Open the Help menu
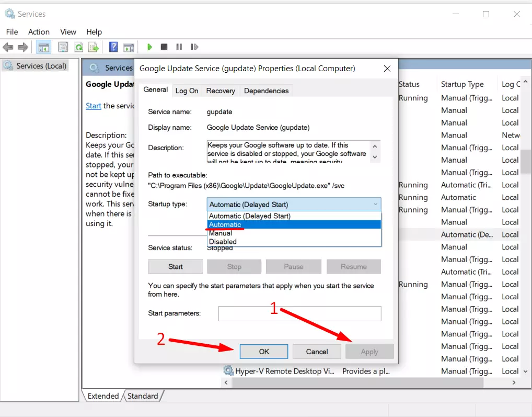The height and width of the screenshot is (417, 532). tap(94, 32)
